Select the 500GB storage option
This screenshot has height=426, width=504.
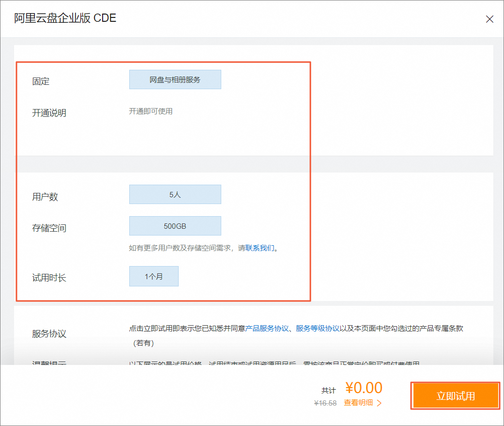(x=175, y=226)
